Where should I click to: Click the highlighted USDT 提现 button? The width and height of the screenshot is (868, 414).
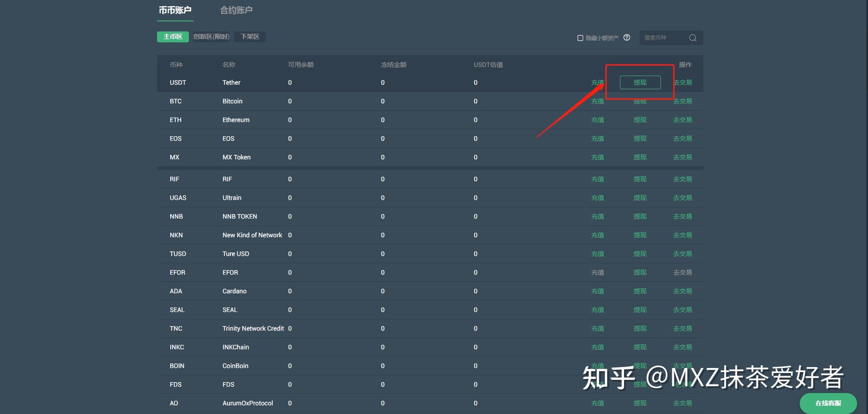[640, 82]
